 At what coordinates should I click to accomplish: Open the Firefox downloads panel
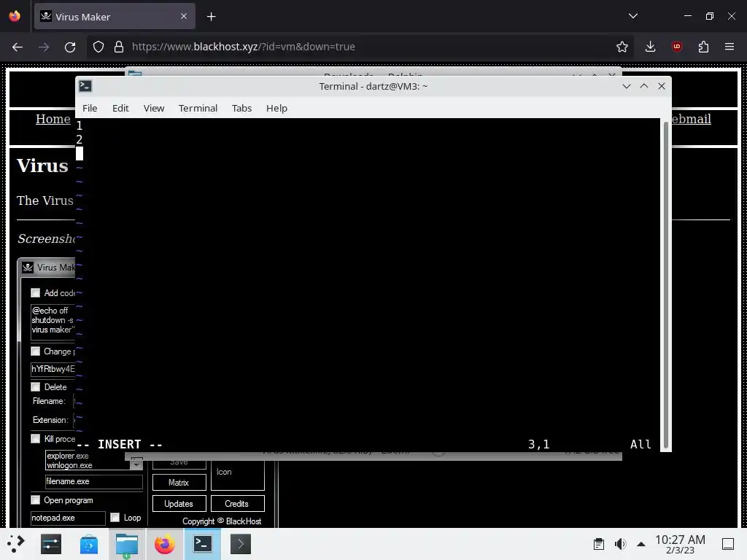650,47
